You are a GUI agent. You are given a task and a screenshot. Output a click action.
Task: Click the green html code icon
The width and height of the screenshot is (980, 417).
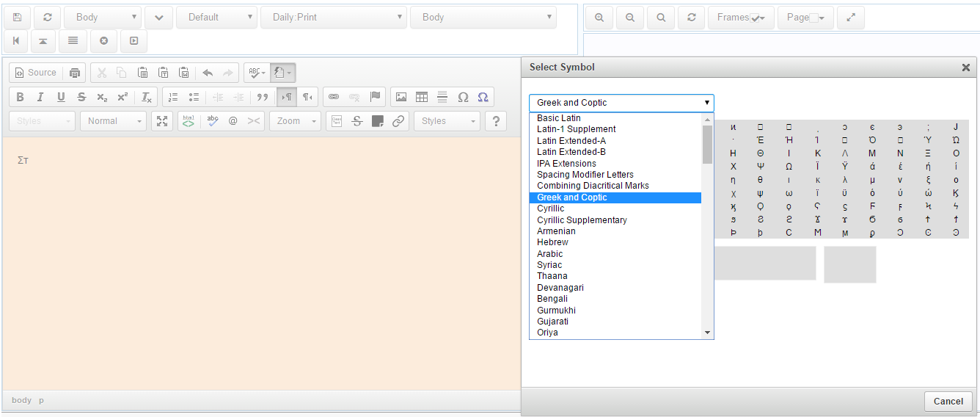tap(189, 121)
